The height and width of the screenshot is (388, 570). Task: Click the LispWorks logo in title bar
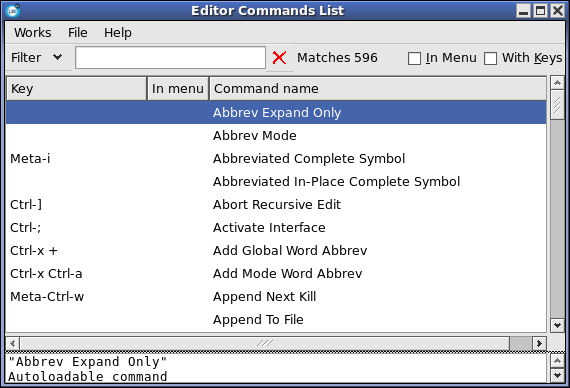[x=13, y=11]
